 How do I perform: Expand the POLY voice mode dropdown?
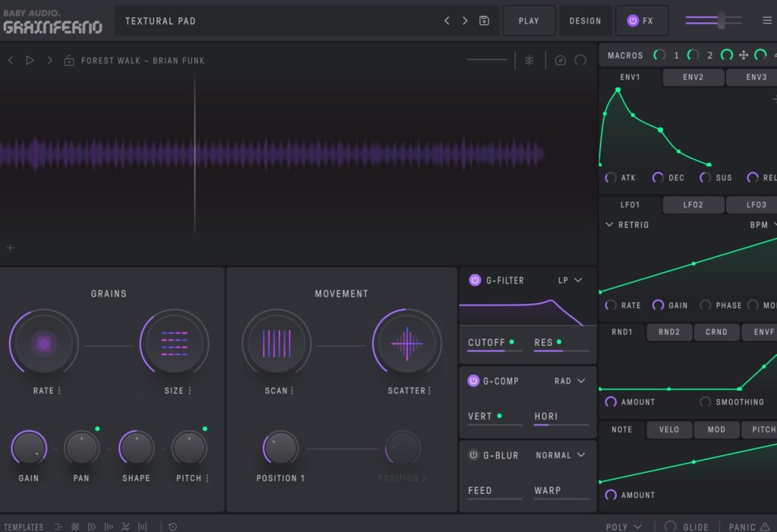pos(624,526)
